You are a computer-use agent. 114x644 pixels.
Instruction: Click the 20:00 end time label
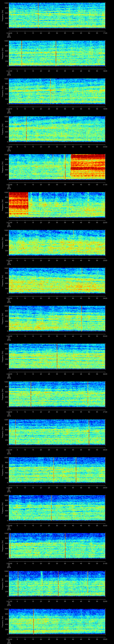105,147
